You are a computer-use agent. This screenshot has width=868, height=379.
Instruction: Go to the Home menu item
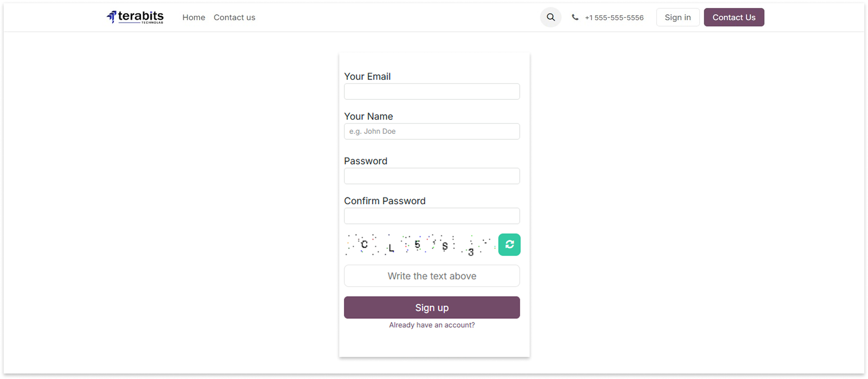[194, 17]
